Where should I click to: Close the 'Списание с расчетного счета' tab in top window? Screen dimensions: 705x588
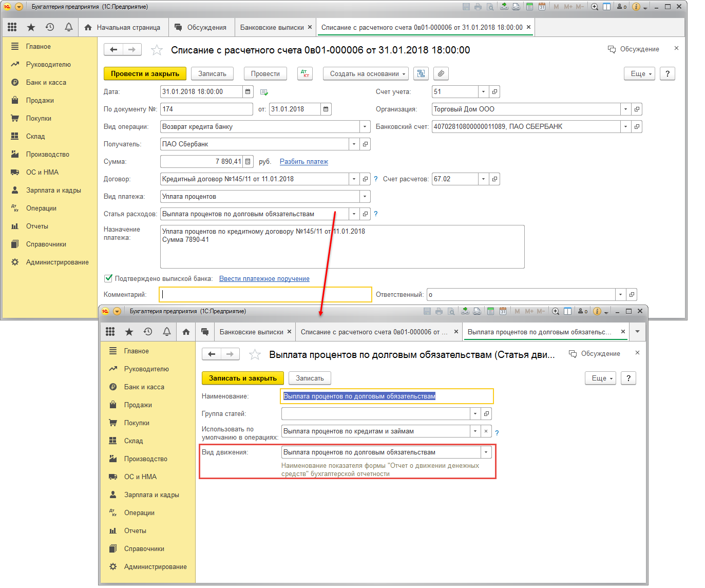pos(528,27)
